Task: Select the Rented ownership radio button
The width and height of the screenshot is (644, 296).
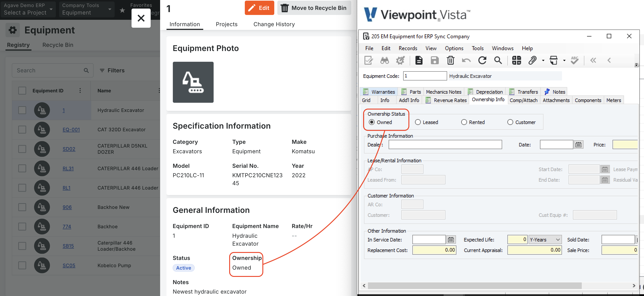Action: [464, 122]
